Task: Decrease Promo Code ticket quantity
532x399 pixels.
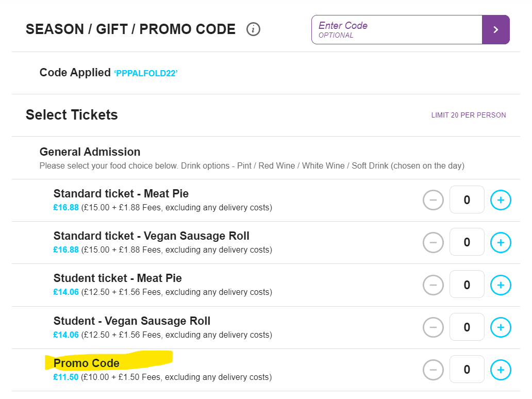Action: point(433,370)
